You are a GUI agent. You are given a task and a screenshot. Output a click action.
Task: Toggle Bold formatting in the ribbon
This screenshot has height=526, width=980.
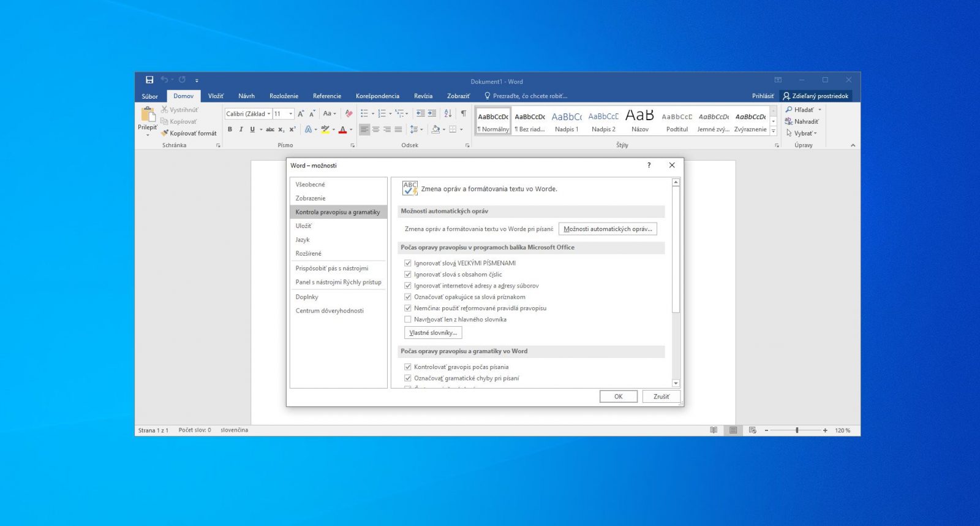(230, 129)
